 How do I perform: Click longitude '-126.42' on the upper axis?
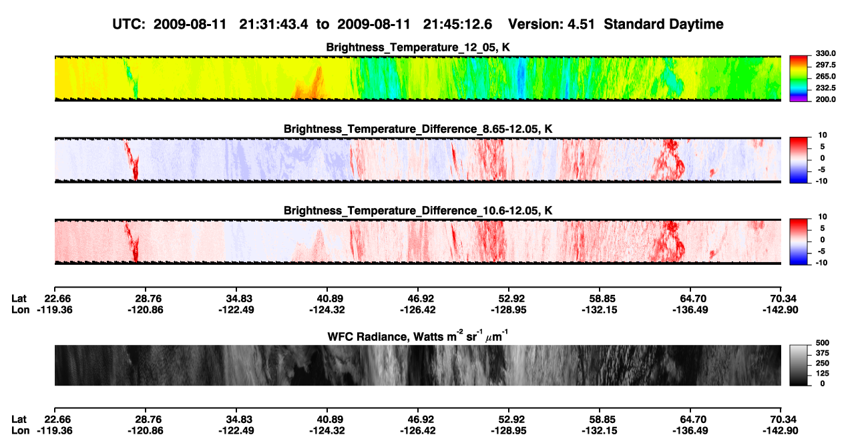tap(417, 310)
